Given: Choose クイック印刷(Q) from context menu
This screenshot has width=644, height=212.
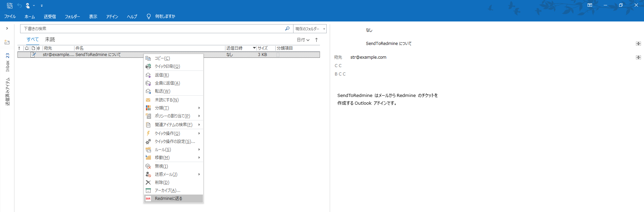Looking at the screenshot, I should click(x=173, y=66).
